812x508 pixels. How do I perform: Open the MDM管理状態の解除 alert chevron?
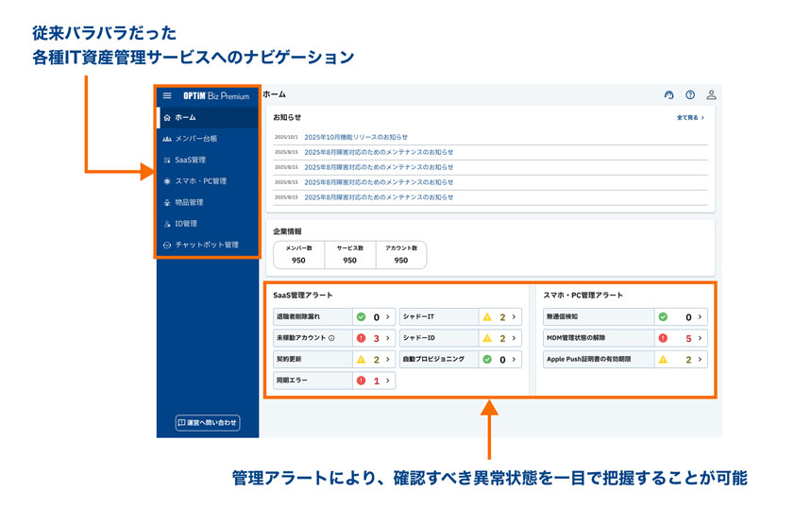point(700,338)
